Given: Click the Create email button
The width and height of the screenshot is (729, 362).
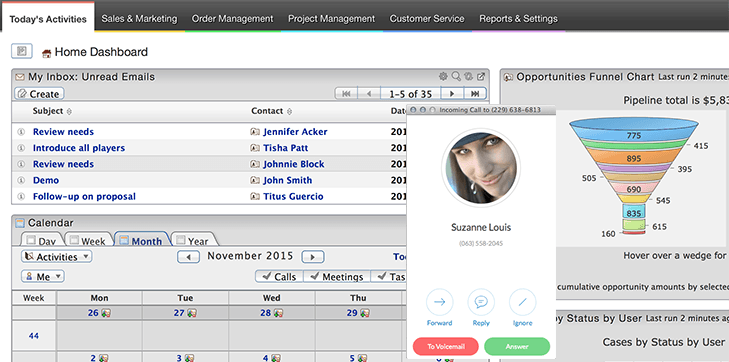Looking at the screenshot, I should [x=39, y=94].
